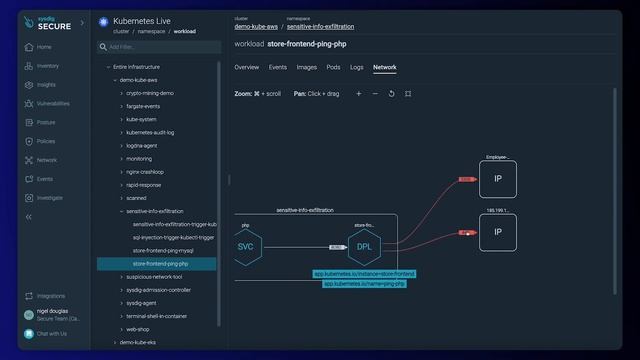Click red port tag to Employee IP
The height and width of the screenshot is (360, 640).
(467, 180)
